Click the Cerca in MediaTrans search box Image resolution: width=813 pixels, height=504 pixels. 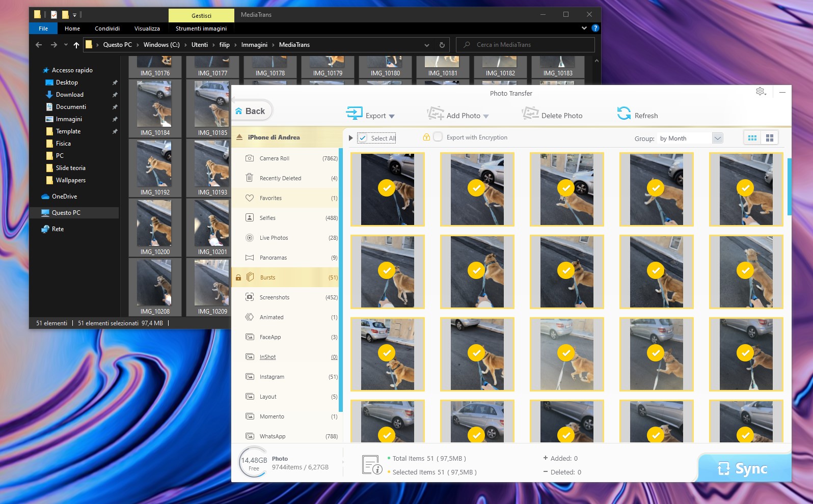click(525, 45)
